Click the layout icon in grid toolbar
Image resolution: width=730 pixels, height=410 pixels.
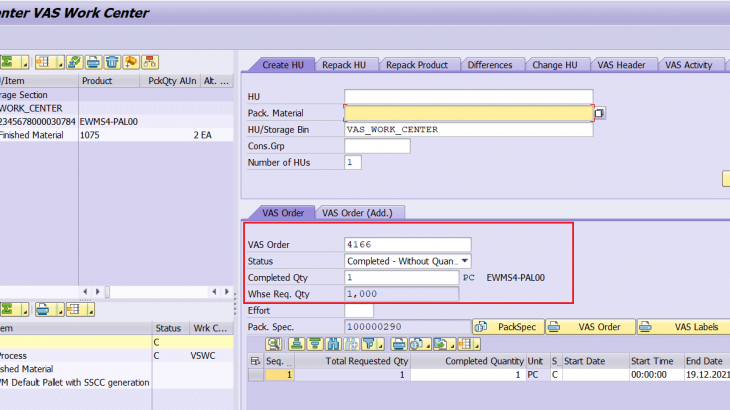point(465,344)
